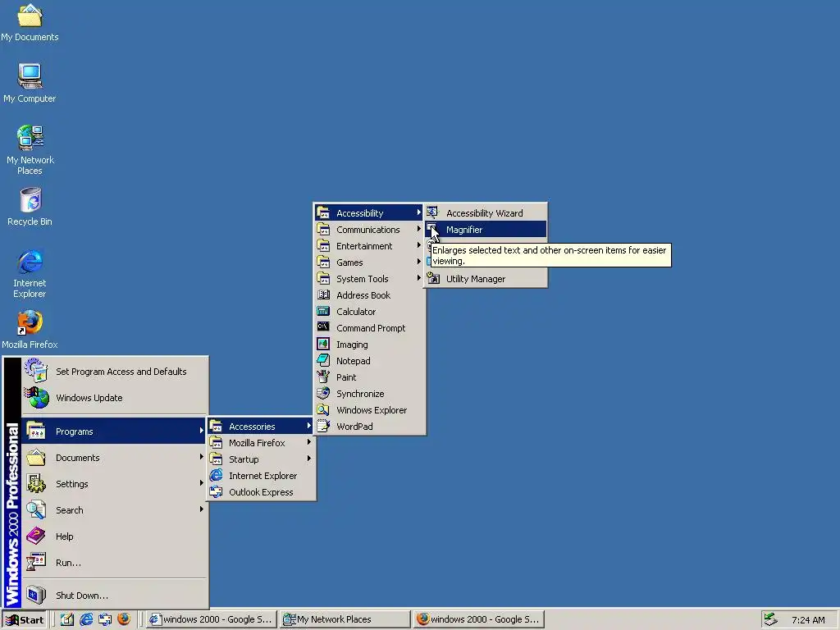
Task: Expand Entertainment submenu arrow
Action: [x=419, y=245]
